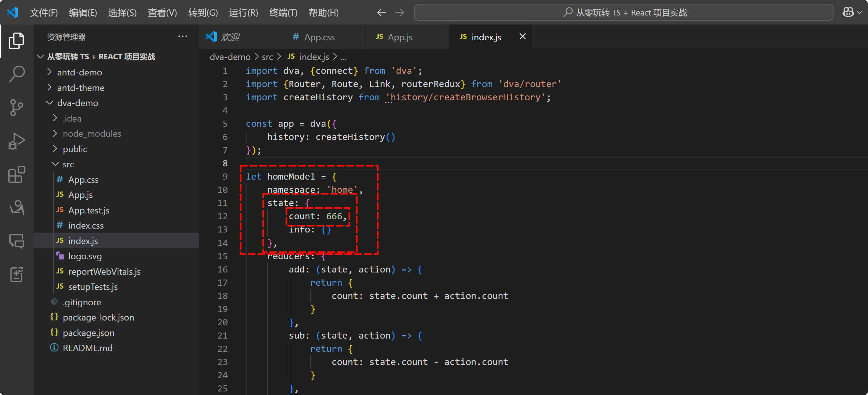The height and width of the screenshot is (395, 868).
Task: Click the command center search box
Action: [624, 13]
